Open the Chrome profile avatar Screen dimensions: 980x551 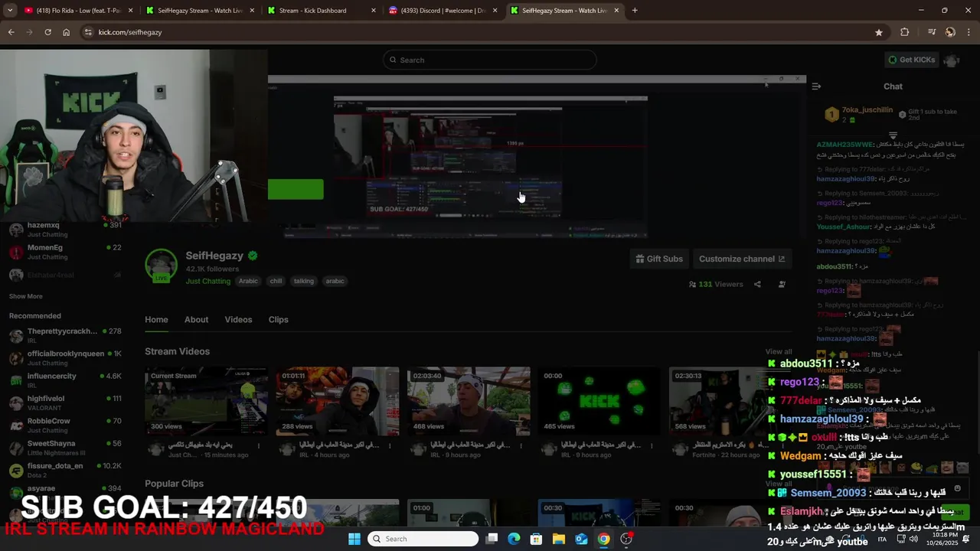coord(950,32)
